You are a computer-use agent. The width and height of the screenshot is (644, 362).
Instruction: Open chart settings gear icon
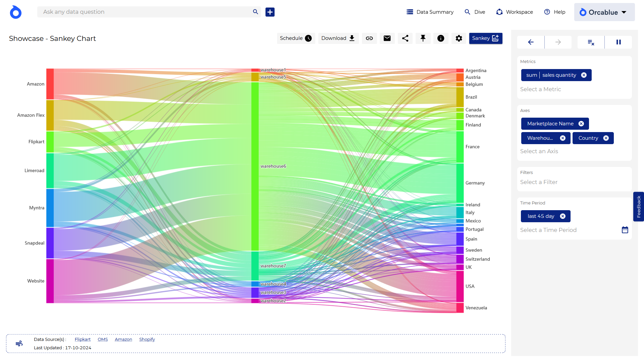coord(459,38)
